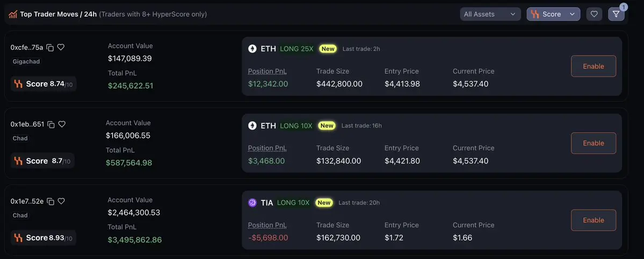
Task: Click Position PnL label in TIA card
Action: 267,225
